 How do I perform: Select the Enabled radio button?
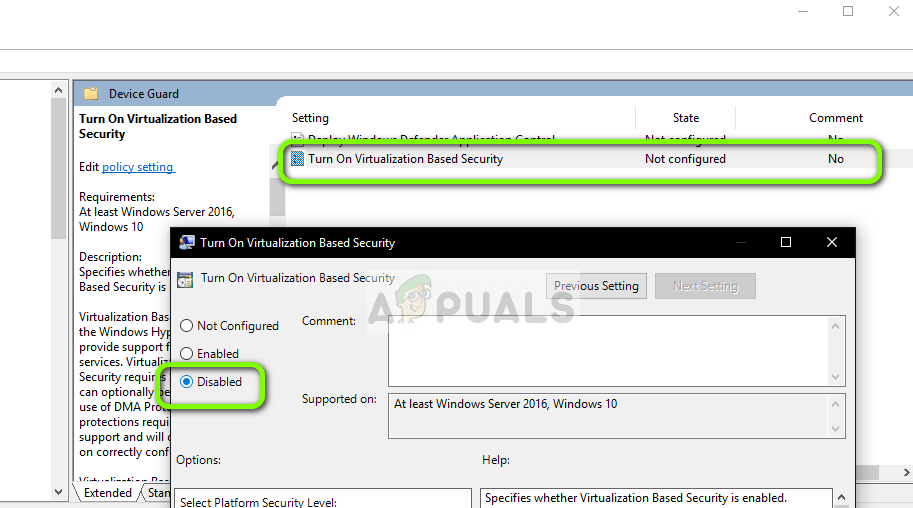click(x=186, y=354)
